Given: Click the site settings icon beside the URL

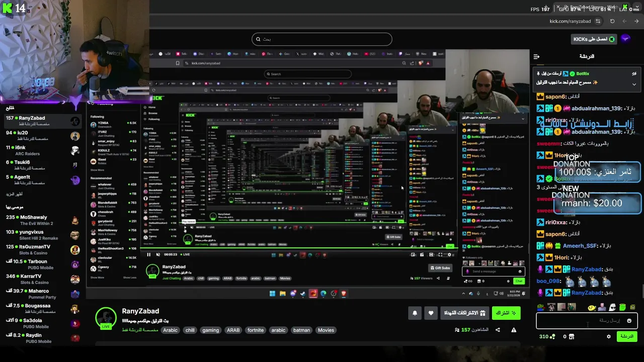Looking at the screenshot, I should (598, 21).
